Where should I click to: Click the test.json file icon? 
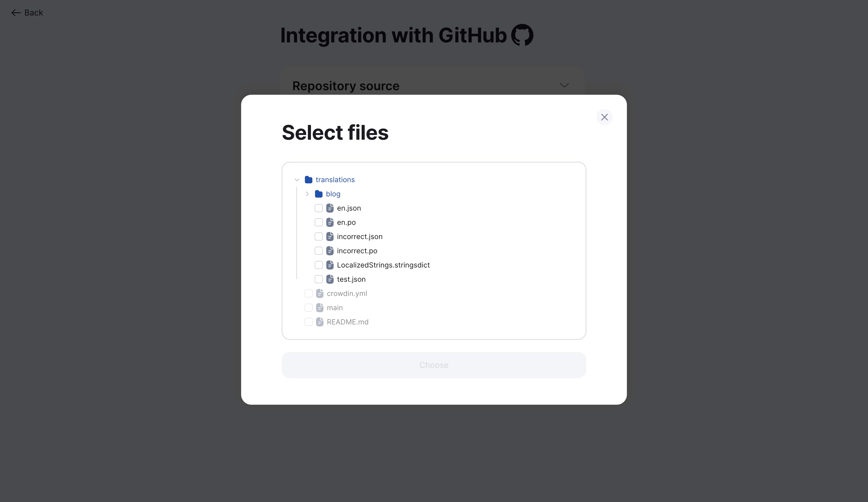330,279
